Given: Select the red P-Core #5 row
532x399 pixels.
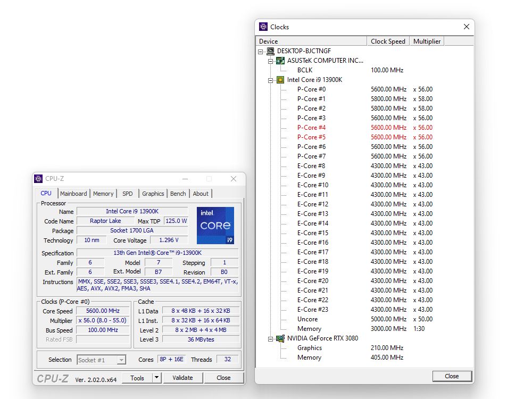Looking at the screenshot, I should [x=365, y=137].
